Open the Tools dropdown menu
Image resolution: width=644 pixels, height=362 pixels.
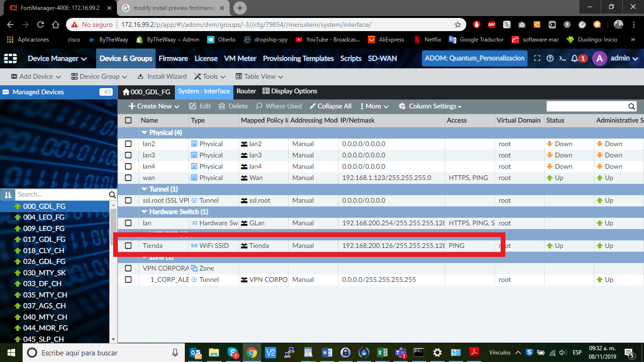tap(210, 76)
